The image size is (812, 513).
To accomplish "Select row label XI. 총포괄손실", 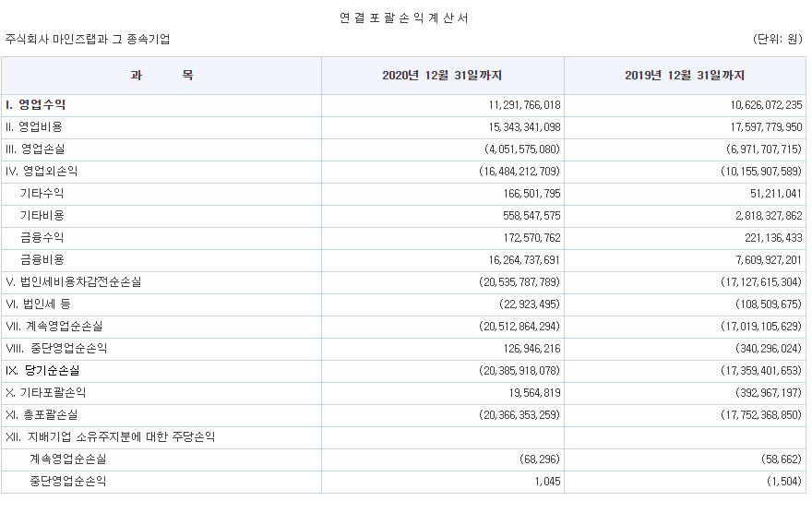I will click(x=42, y=415).
